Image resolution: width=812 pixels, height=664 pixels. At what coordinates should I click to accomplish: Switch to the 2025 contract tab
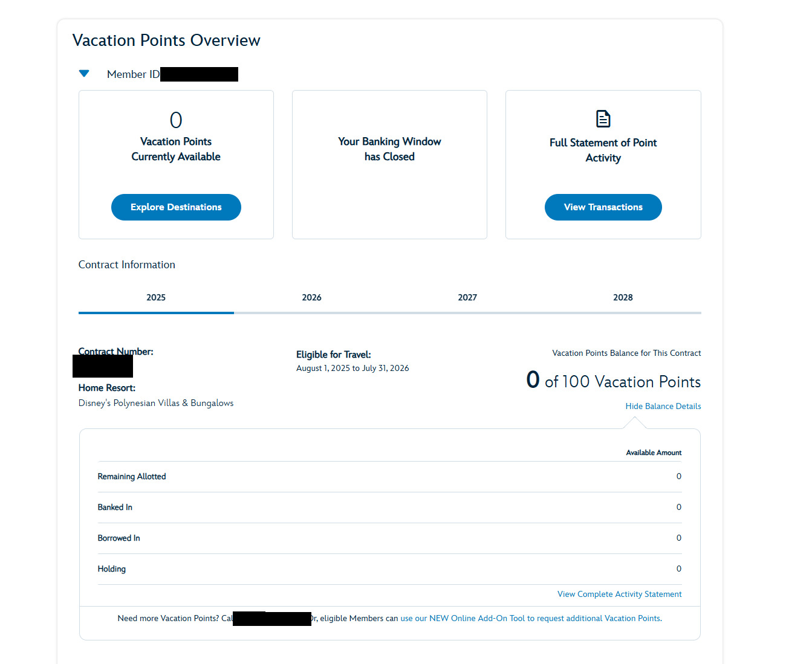156,297
